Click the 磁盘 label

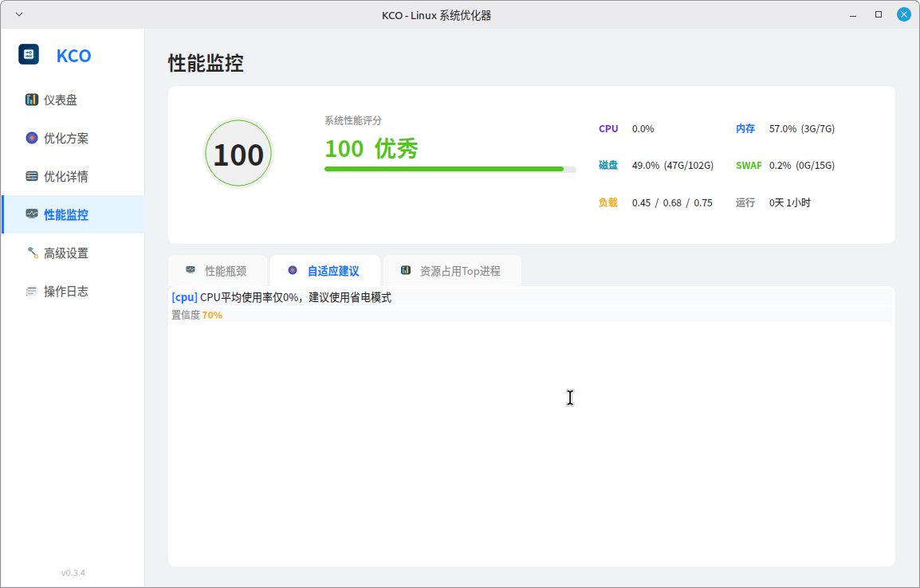607,165
